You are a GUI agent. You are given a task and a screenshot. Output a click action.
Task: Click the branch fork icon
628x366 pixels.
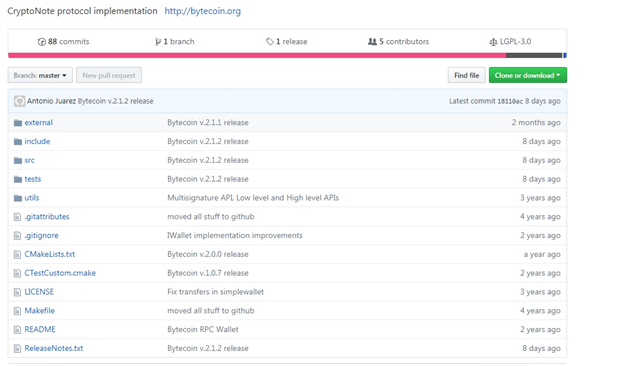[158, 42]
